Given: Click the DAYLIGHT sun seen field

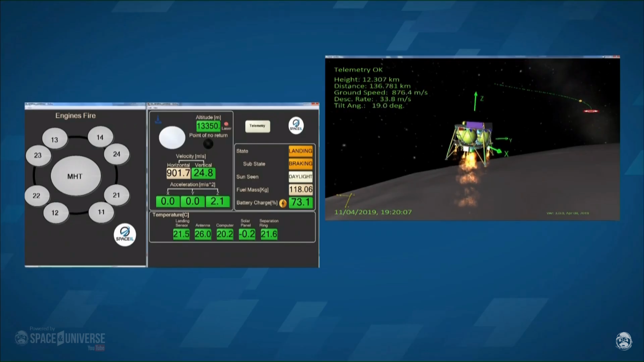Looking at the screenshot, I should pyautogui.click(x=301, y=177).
